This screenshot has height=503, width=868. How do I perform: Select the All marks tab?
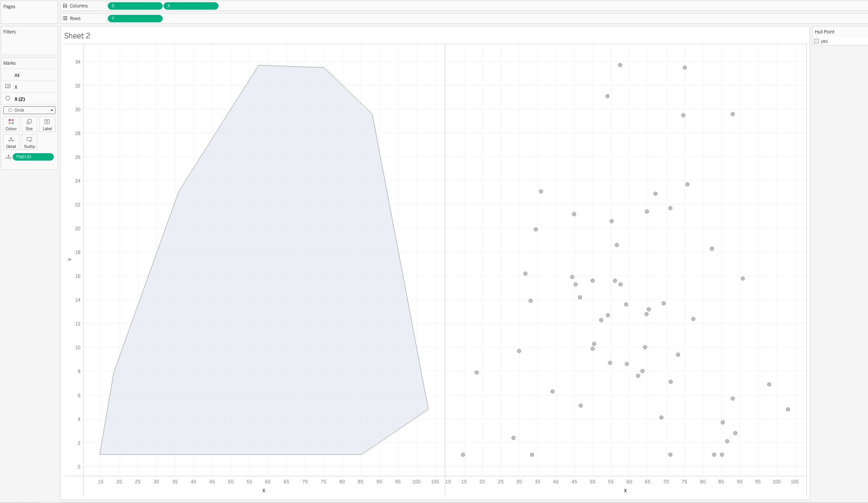[x=17, y=75]
